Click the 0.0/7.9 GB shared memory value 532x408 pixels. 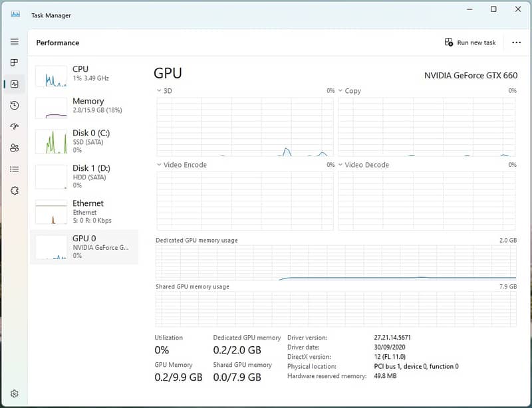pyautogui.click(x=237, y=377)
